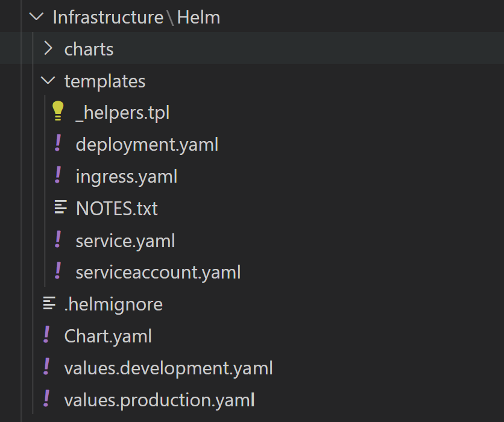Open values.production.yaml file
The width and height of the screenshot is (504, 422).
pos(159,400)
